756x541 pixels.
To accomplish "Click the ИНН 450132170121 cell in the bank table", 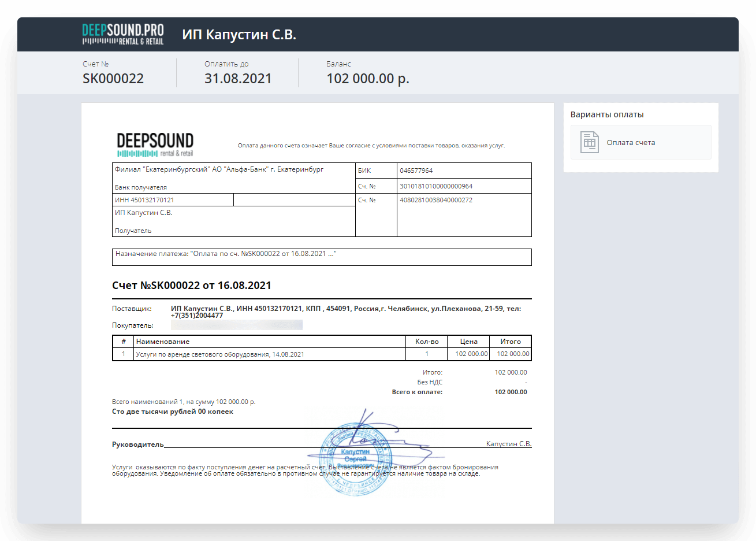I will click(x=144, y=200).
